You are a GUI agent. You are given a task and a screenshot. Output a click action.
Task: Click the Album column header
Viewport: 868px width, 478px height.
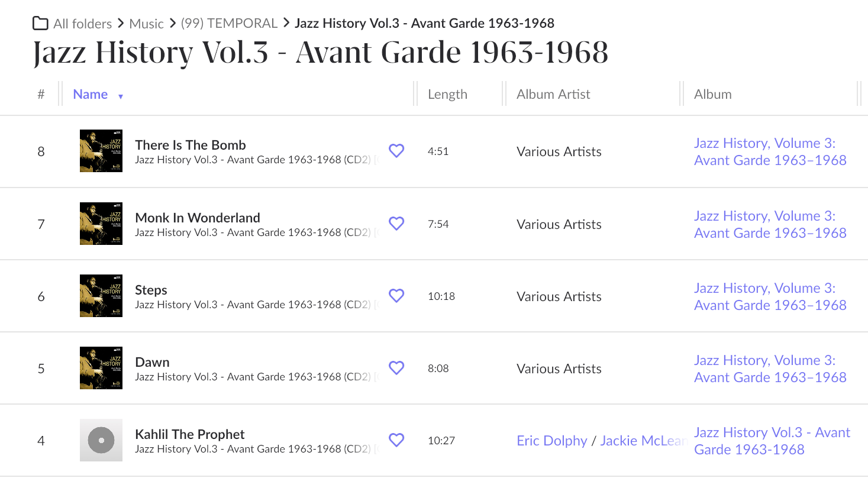[x=712, y=95]
